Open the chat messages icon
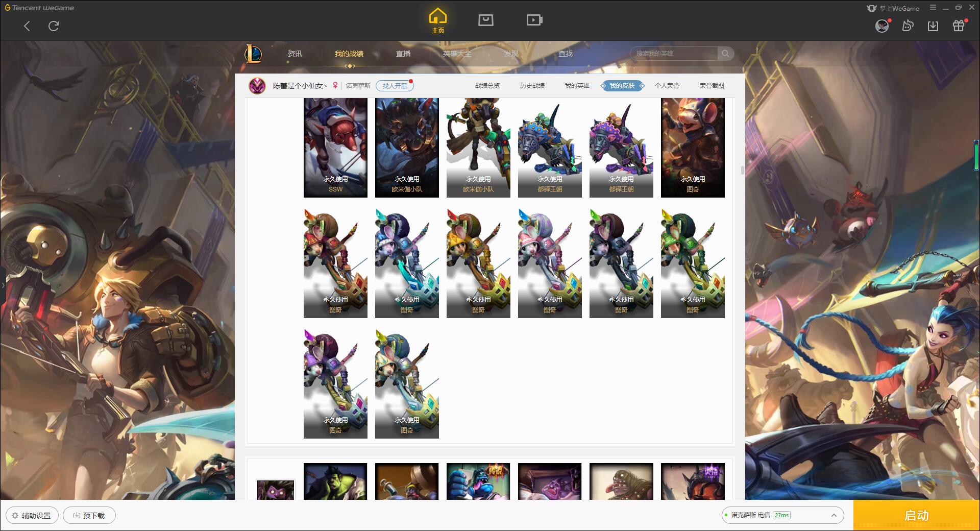 908,26
